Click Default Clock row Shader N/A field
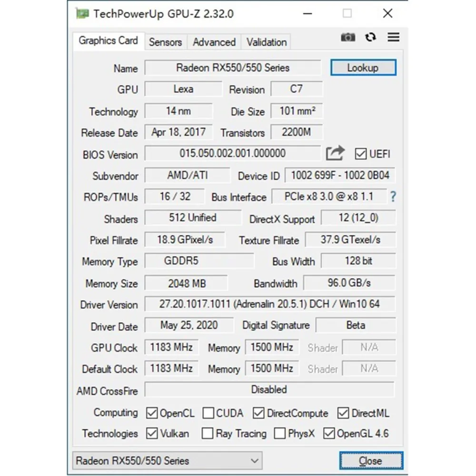This screenshot has width=476, height=476. coord(369,368)
